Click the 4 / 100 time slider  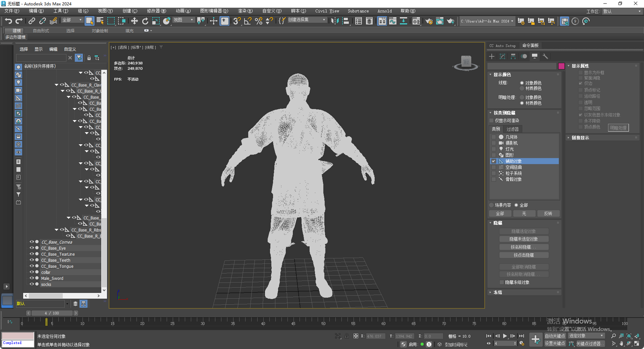pos(52,313)
